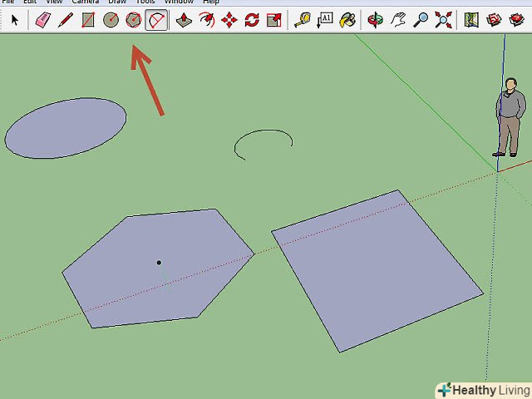Select the Offset tool
Image resolution: width=532 pixels, height=399 pixels.
(207, 20)
